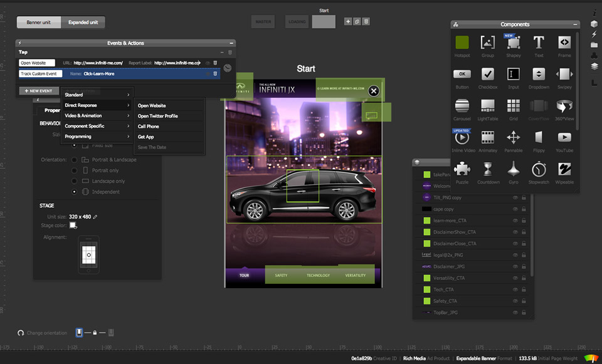Open the Track Custom Event dropdown

coord(40,74)
